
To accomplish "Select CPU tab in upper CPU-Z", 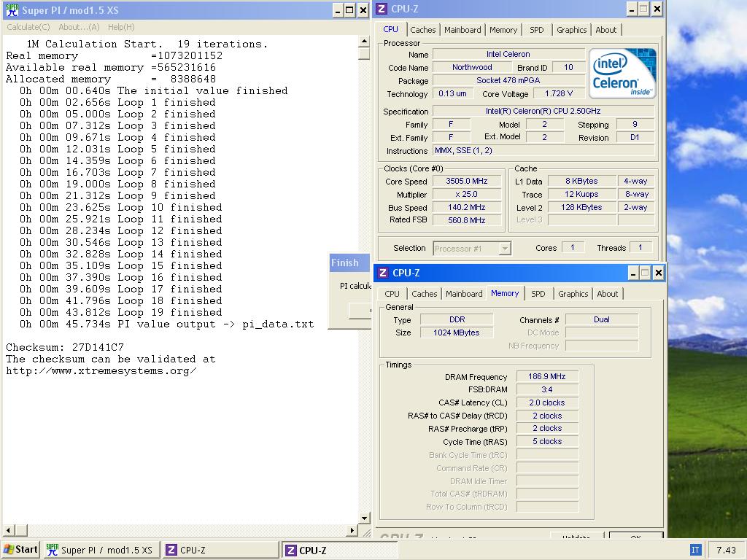I will 391,29.
